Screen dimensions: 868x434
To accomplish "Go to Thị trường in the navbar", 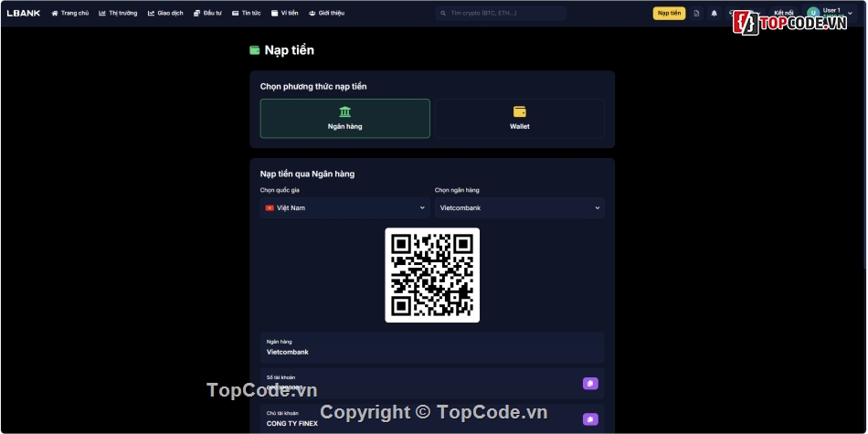I will click(118, 14).
